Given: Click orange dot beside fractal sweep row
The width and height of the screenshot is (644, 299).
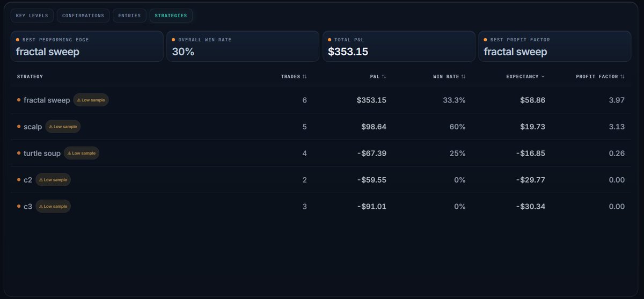Looking at the screenshot, I should pyautogui.click(x=19, y=100).
